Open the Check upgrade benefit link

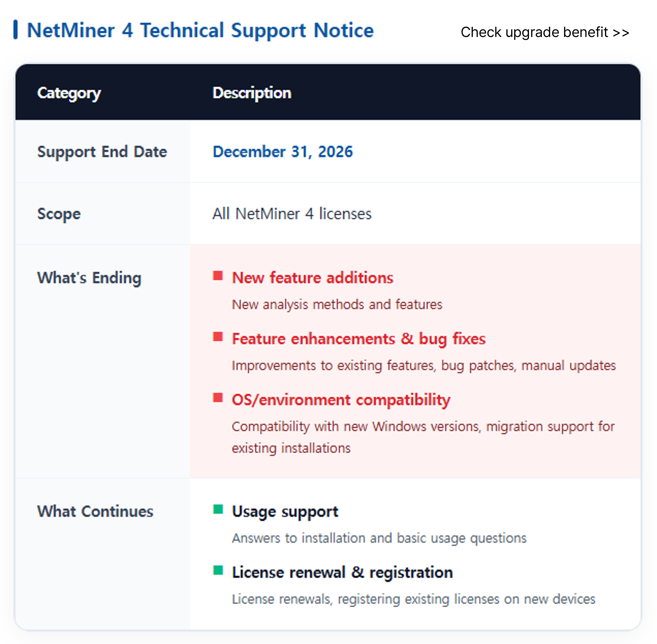(544, 32)
